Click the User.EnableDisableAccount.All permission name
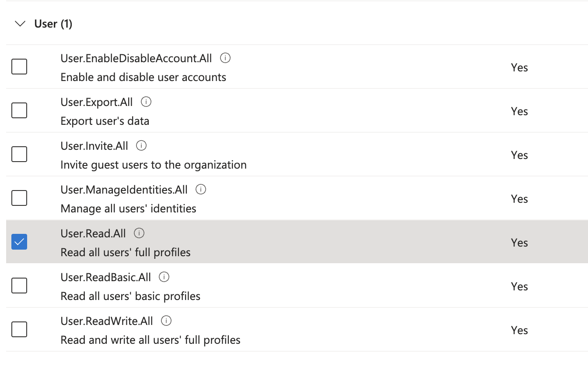The height and width of the screenshot is (367, 588). pyautogui.click(x=136, y=58)
